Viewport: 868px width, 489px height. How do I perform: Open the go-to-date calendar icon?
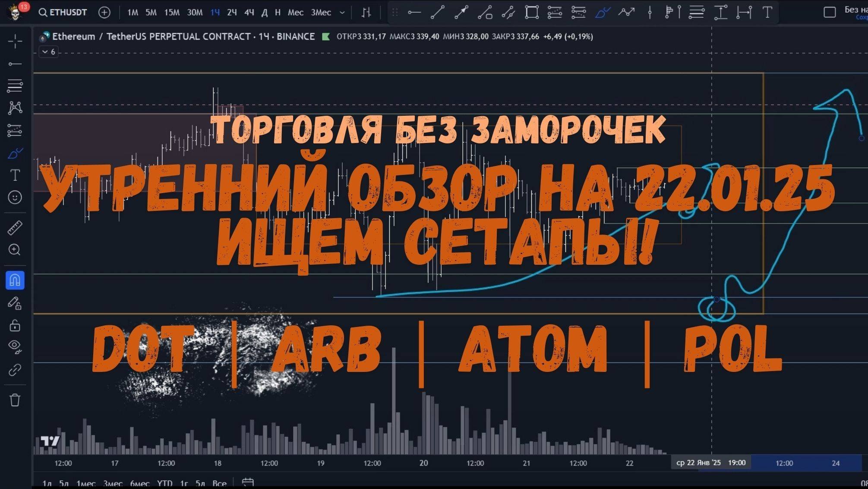248,482
